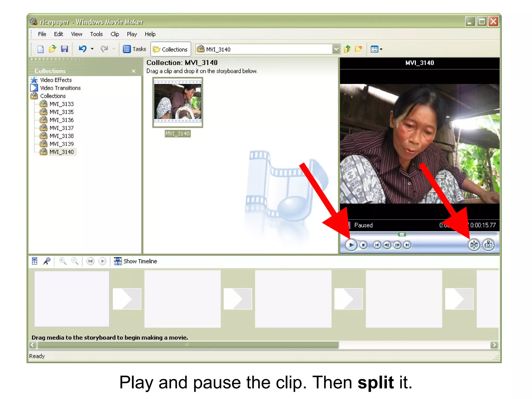Select Video Transitions in the tree
The width and height of the screenshot is (532, 399).
pos(60,88)
